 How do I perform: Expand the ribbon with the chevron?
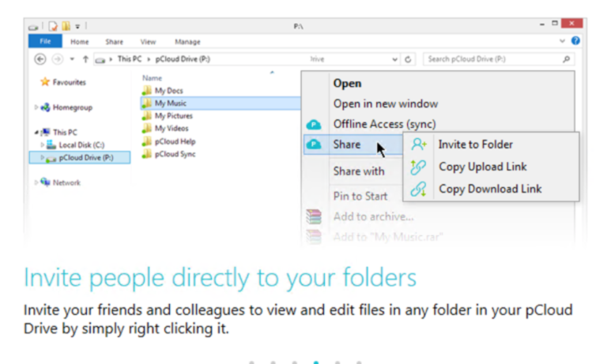click(x=562, y=40)
